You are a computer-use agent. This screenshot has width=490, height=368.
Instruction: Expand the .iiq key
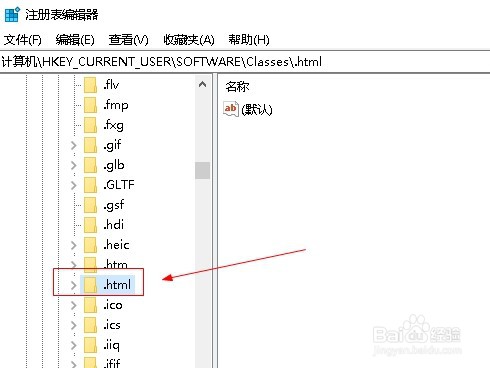74,345
